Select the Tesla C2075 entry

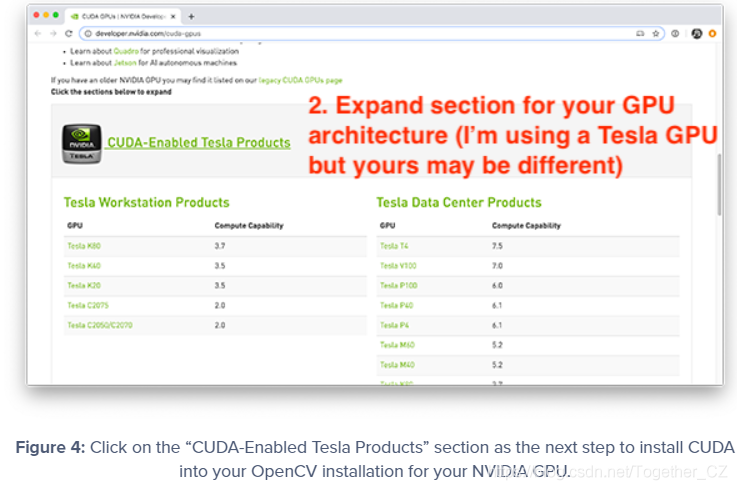pyautogui.click(x=87, y=305)
